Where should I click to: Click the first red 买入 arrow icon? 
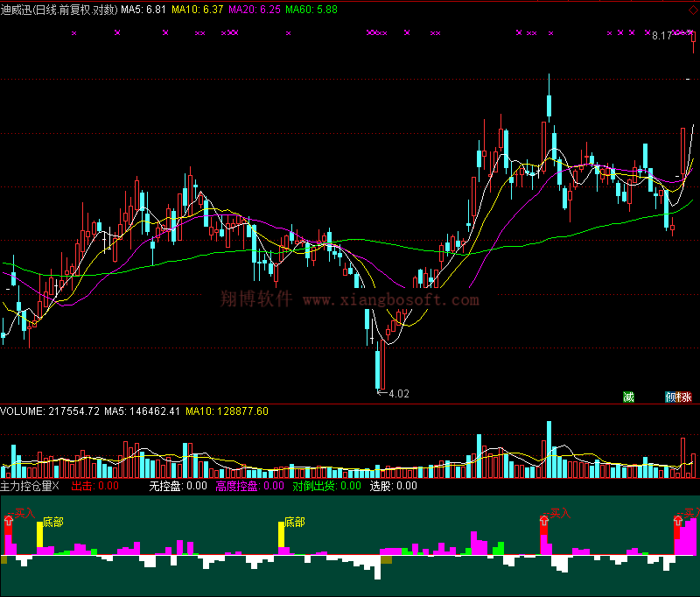pyautogui.click(x=9, y=520)
